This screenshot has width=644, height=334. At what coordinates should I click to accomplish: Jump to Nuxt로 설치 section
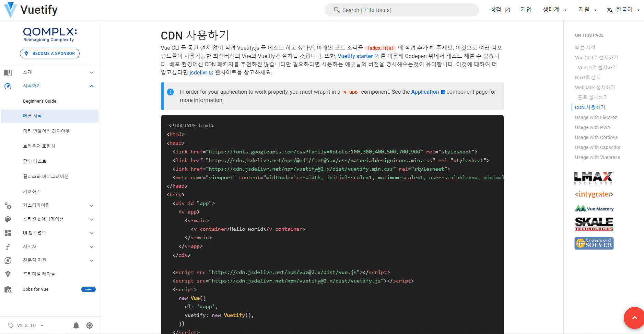coord(588,78)
